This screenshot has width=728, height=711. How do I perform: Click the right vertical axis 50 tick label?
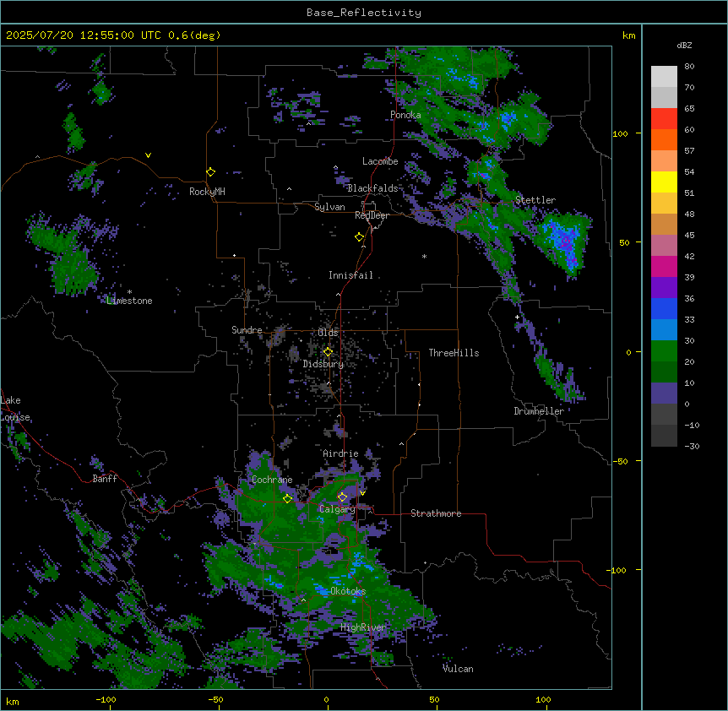click(624, 242)
